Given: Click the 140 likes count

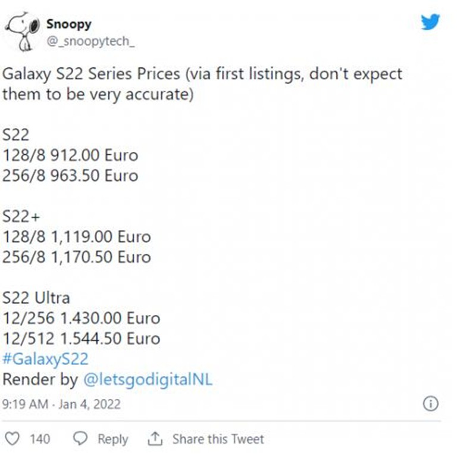Looking at the screenshot, I should [x=40, y=439].
